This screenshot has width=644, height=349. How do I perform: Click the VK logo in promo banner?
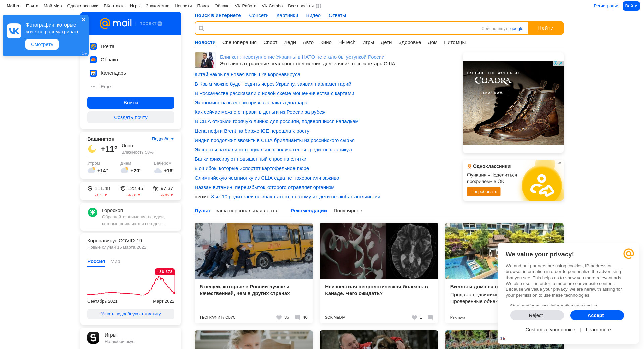point(14,31)
